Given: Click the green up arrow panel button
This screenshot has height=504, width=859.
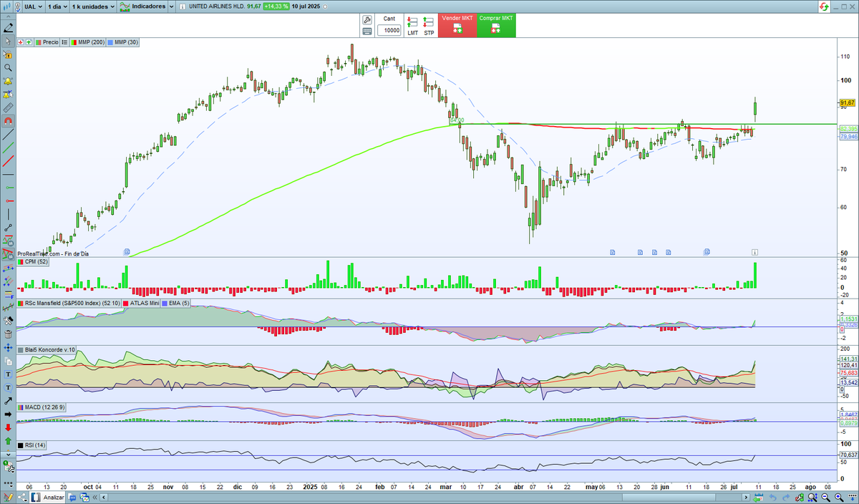Looking at the screenshot, I should 29,42.
